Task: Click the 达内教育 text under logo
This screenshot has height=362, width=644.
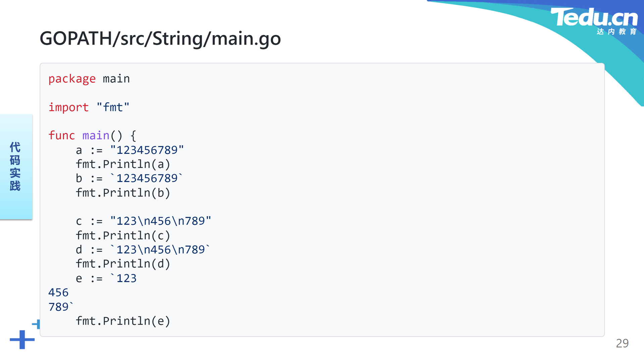Action: tap(617, 32)
